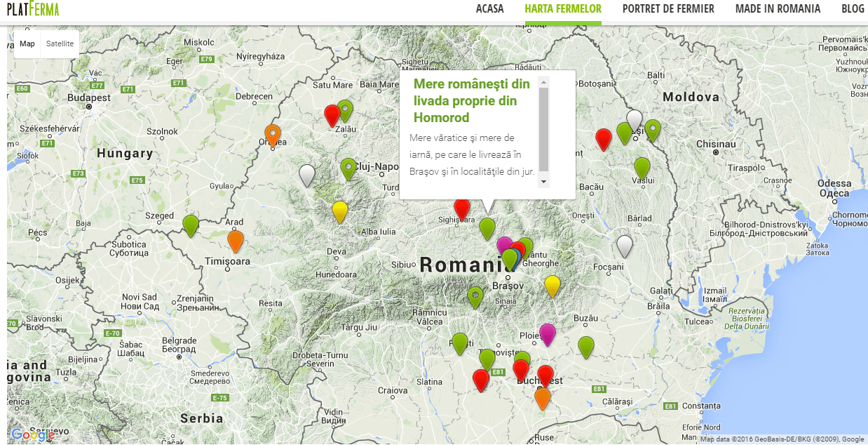Click popup scrollbar up arrow
The height and width of the screenshot is (445, 868).
pyautogui.click(x=543, y=82)
